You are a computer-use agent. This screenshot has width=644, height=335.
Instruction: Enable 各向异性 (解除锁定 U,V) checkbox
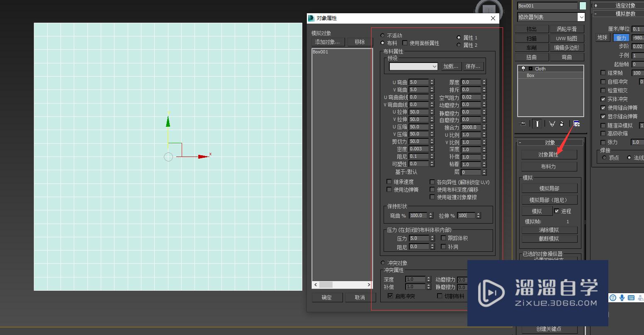point(432,182)
